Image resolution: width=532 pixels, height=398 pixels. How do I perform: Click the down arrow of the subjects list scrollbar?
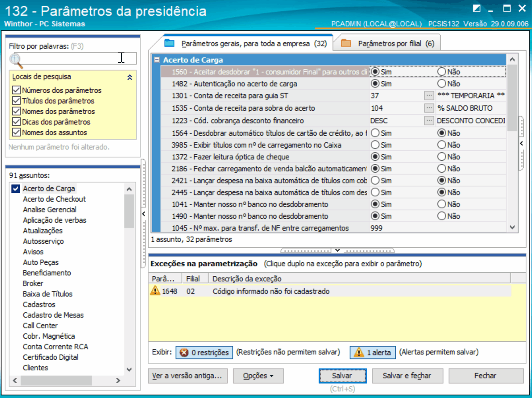tap(129, 370)
